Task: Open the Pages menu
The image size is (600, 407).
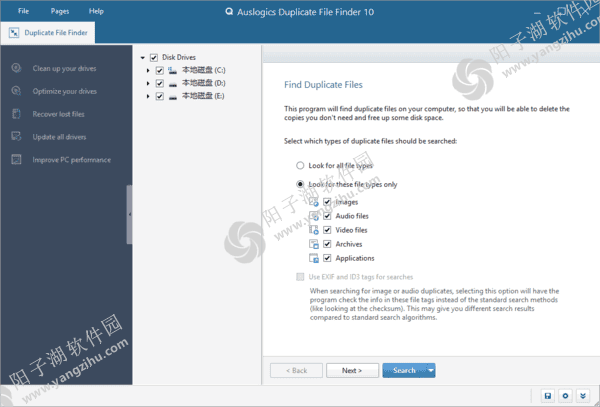Action: [60, 11]
